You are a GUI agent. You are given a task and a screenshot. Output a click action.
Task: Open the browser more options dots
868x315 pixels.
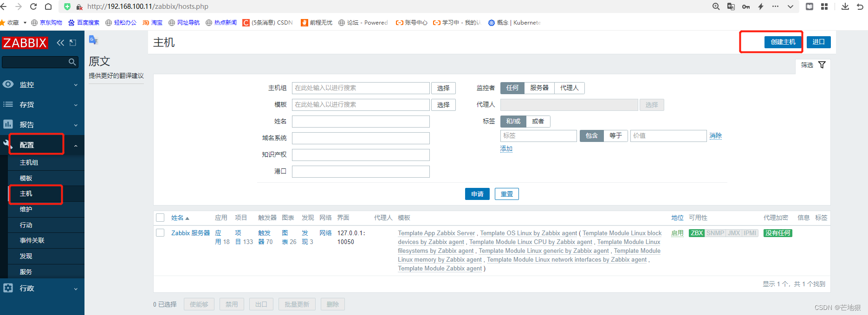776,6
